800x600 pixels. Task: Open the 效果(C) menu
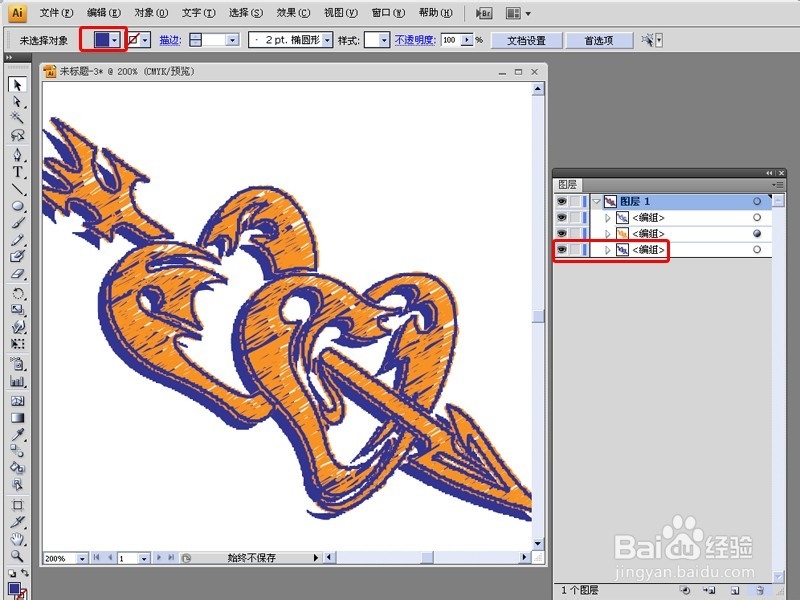(293, 13)
